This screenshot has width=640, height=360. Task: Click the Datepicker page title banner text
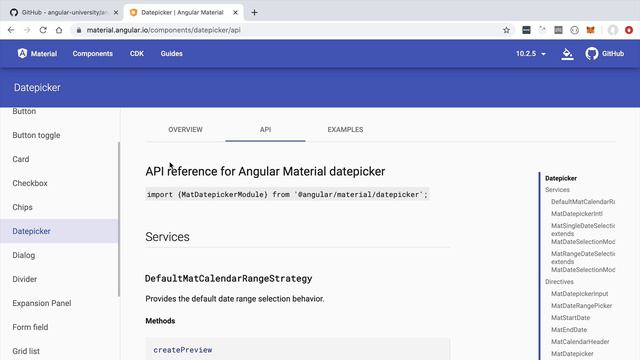pyautogui.click(x=37, y=88)
